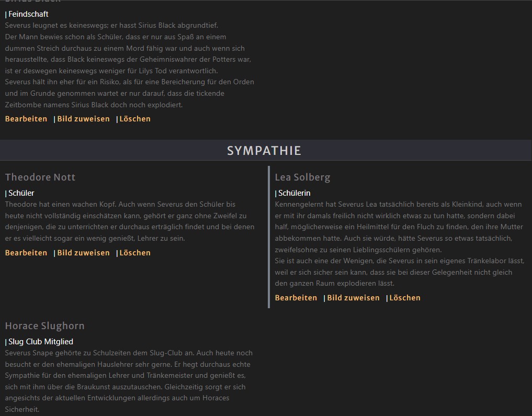Delete the Theodore Nott relationship entry
The height and width of the screenshot is (416, 532).
tap(135, 253)
